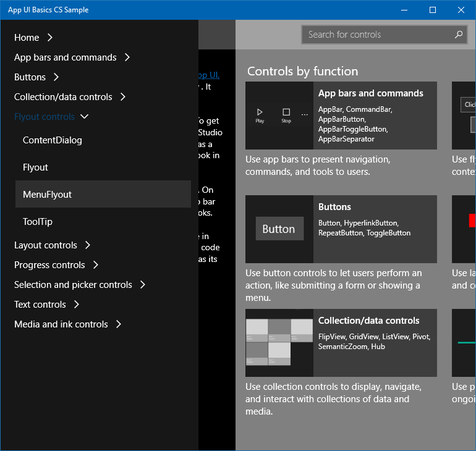Click the Play icon in App bars thumbnail
The height and width of the screenshot is (451, 476).
260,112
